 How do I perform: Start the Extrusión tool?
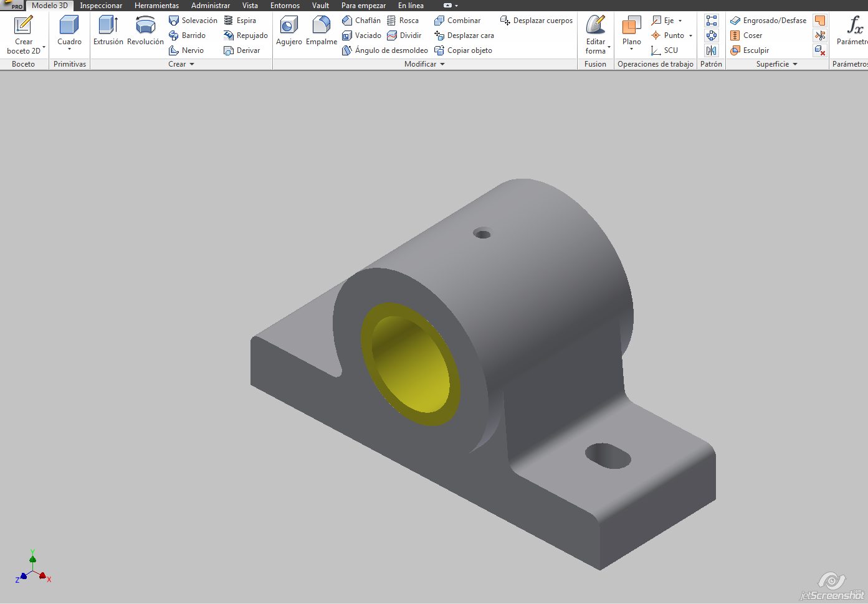pos(108,31)
